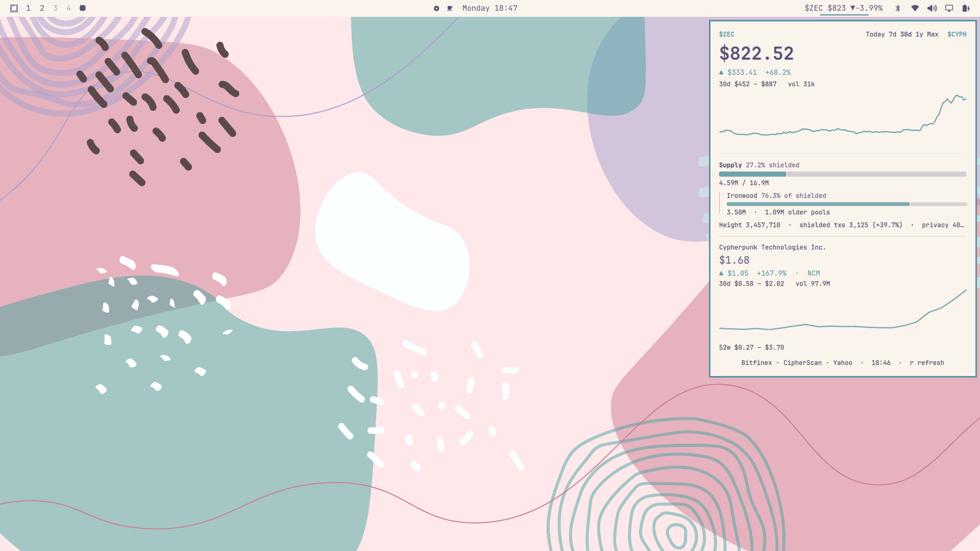The width and height of the screenshot is (980, 551).
Task: Click the 52w $0.27 – $3.70 range text
Action: pyautogui.click(x=751, y=347)
